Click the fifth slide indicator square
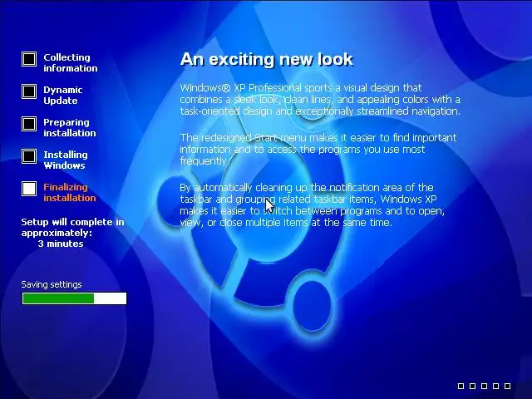The width and height of the screenshot is (532, 399). tap(508, 386)
